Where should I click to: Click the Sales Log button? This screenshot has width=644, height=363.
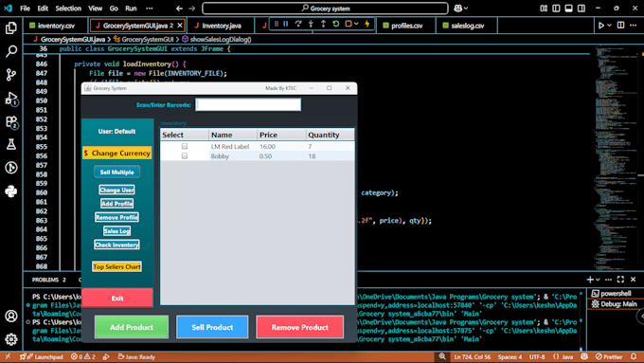point(117,231)
